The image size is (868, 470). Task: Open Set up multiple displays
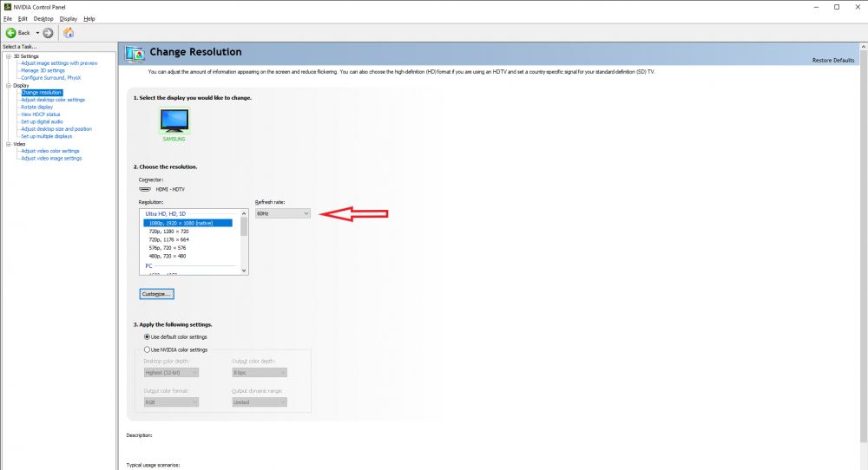(x=47, y=136)
